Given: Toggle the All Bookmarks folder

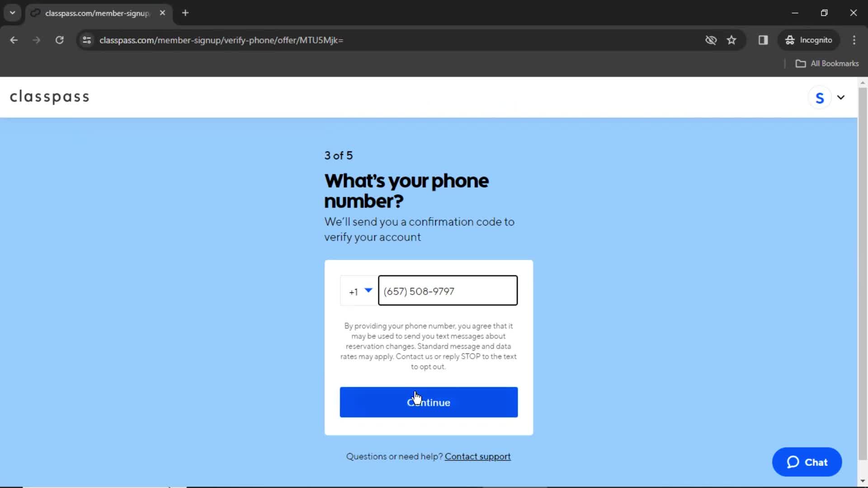Looking at the screenshot, I should [829, 64].
